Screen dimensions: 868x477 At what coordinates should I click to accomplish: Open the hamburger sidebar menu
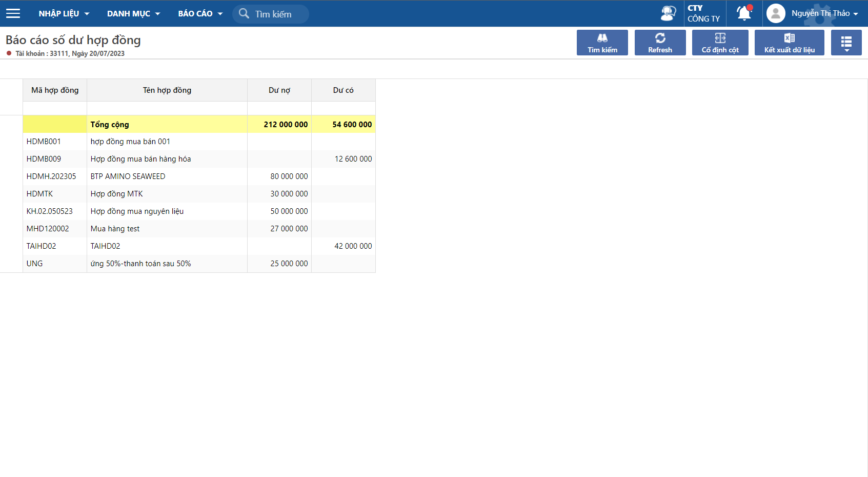[13, 13]
